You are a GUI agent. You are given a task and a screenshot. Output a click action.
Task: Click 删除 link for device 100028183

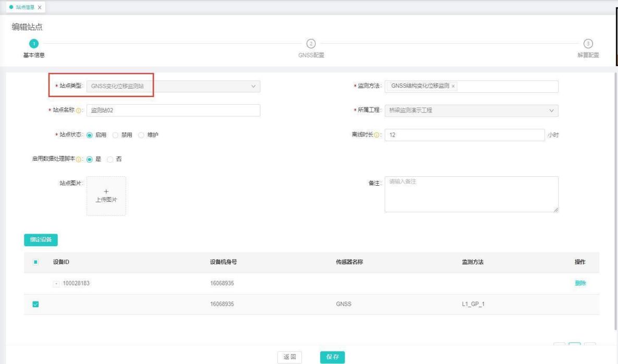[x=580, y=283]
